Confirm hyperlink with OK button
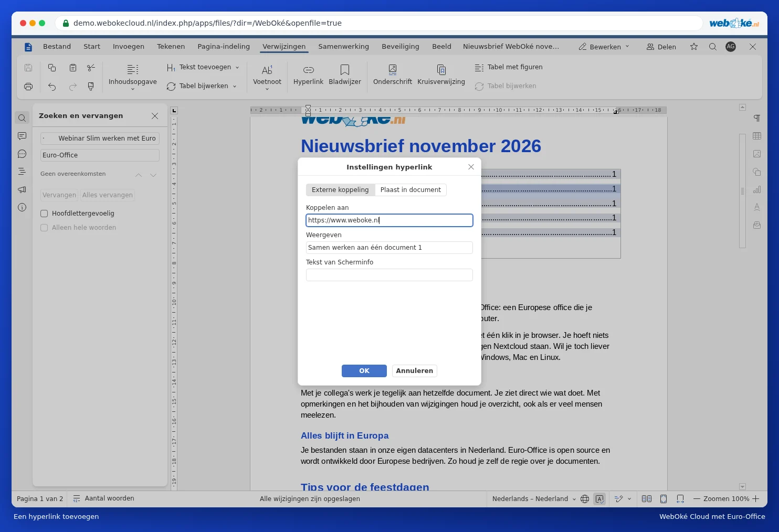Image resolution: width=779 pixels, height=532 pixels. (364, 371)
